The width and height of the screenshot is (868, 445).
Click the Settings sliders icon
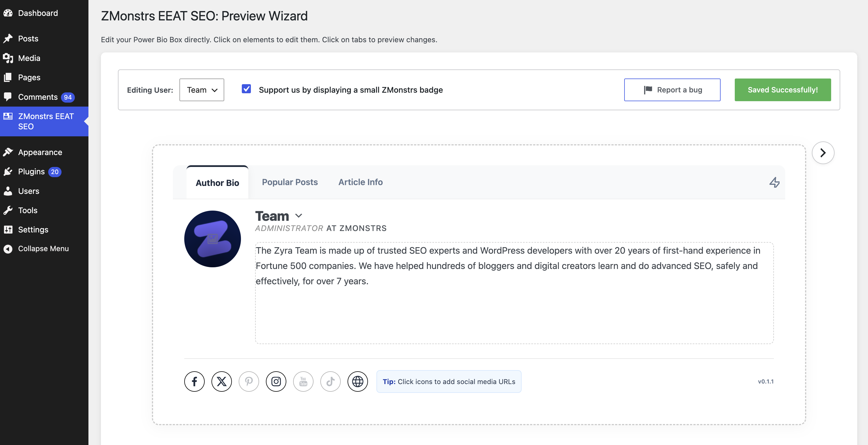pyautogui.click(x=8, y=229)
